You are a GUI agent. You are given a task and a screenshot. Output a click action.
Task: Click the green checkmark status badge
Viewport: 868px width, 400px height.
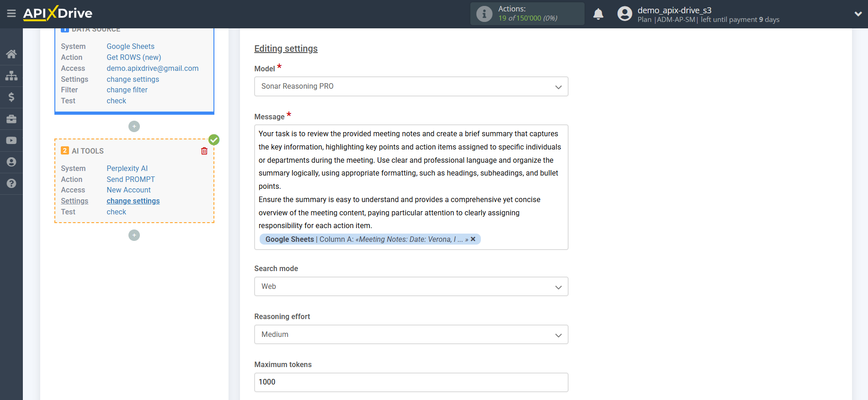click(x=214, y=140)
